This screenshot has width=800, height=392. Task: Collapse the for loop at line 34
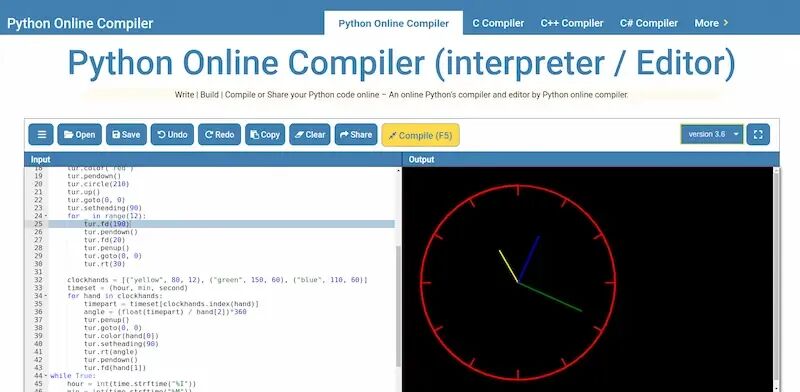[46, 296]
